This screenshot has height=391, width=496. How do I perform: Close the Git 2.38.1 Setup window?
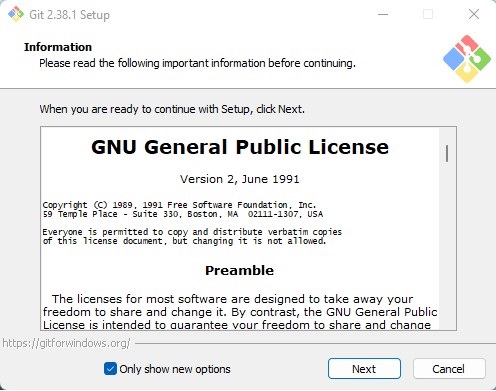[x=474, y=14]
